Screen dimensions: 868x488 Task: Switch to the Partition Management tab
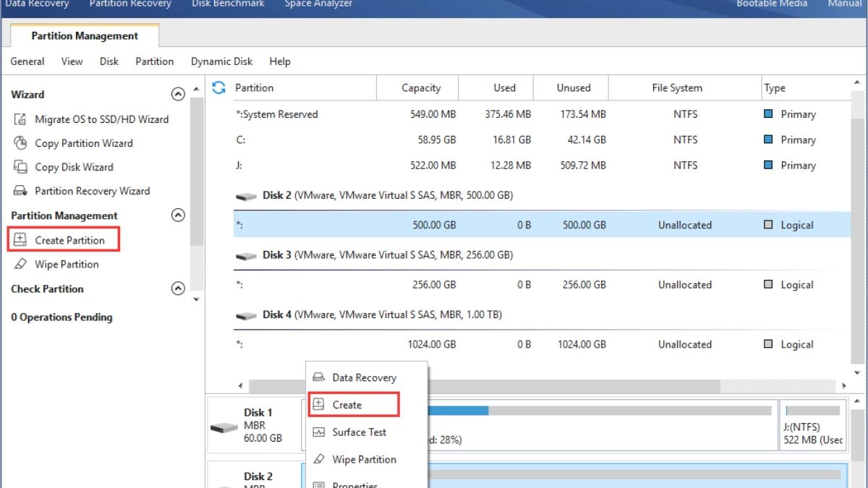85,35
